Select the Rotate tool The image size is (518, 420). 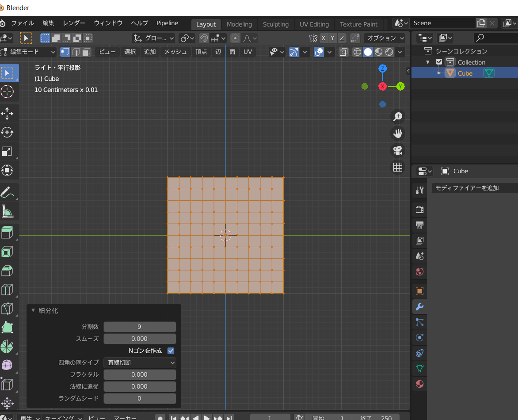[8, 132]
